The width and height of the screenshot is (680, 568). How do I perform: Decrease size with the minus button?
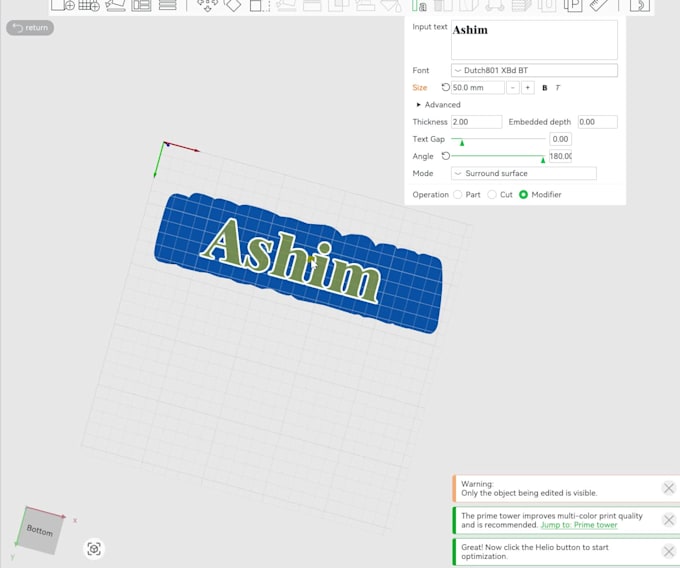coord(513,88)
